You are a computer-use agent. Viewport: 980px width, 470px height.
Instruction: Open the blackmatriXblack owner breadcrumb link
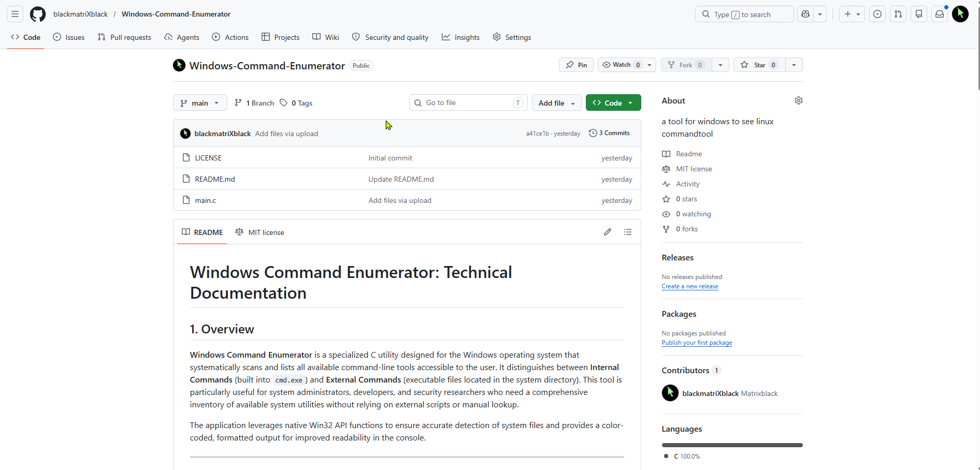click(81, 14)
